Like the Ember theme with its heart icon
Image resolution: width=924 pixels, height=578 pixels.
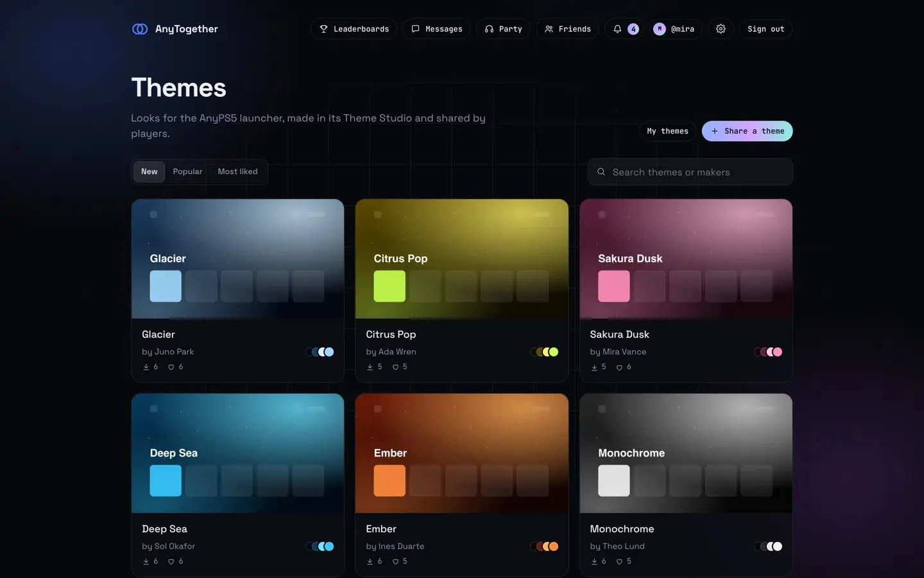[395, 562]
